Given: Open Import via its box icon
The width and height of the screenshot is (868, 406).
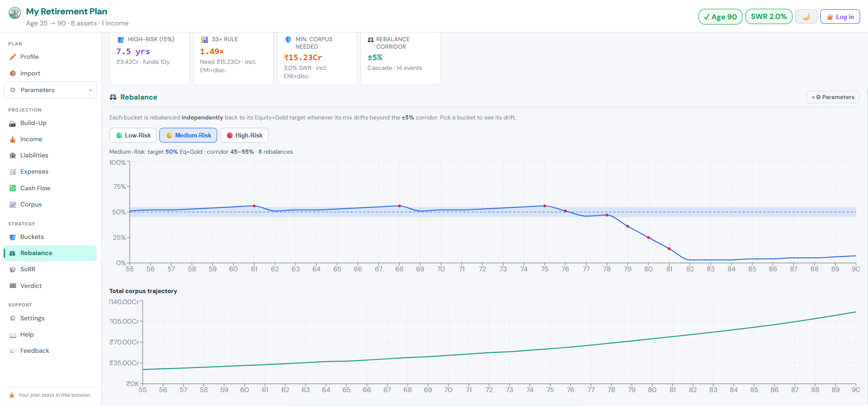Looking at the screenshot, I should point(13,74).
